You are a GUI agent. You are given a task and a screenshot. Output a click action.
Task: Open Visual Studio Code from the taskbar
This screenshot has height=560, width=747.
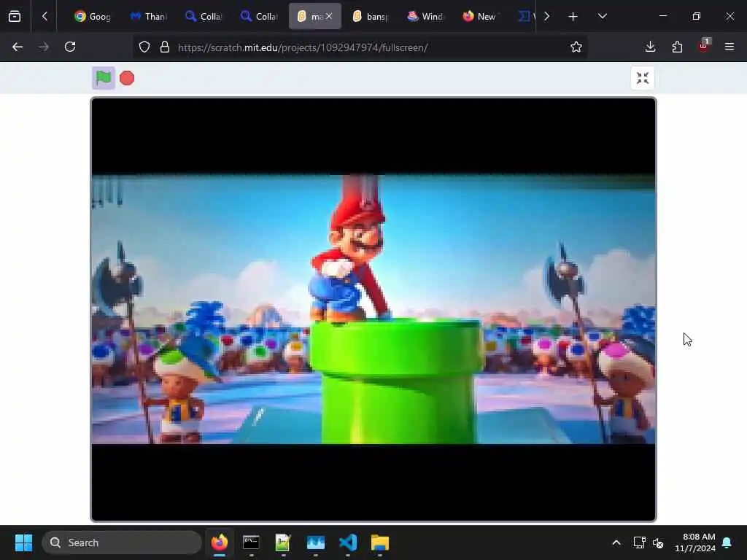[348, 542]
